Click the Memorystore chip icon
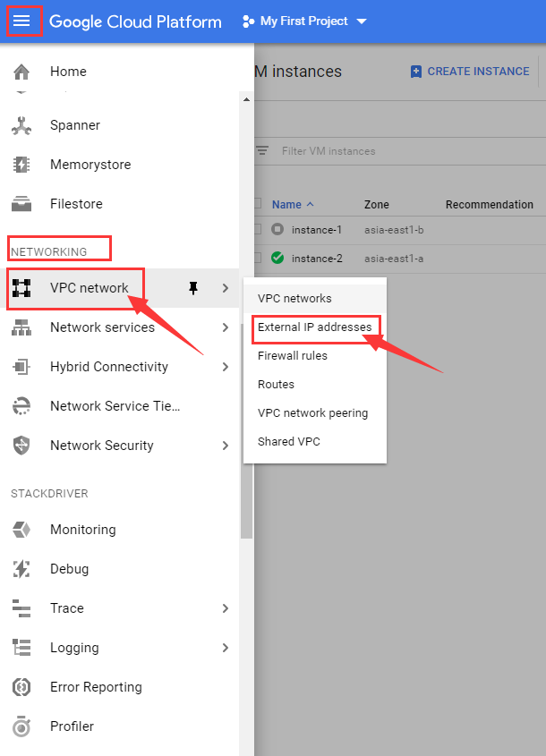546x756 pixels. (x=21, y=165)
